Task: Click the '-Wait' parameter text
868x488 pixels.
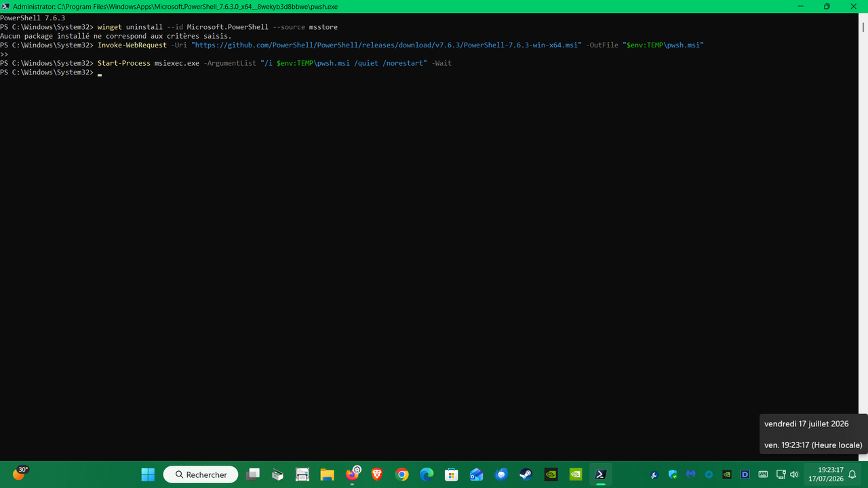Action: click(441, 63)
